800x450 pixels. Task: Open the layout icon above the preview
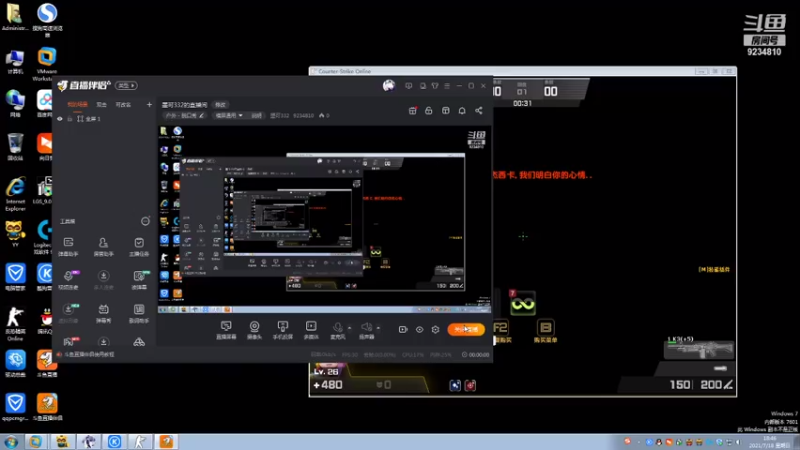point(445,111)
